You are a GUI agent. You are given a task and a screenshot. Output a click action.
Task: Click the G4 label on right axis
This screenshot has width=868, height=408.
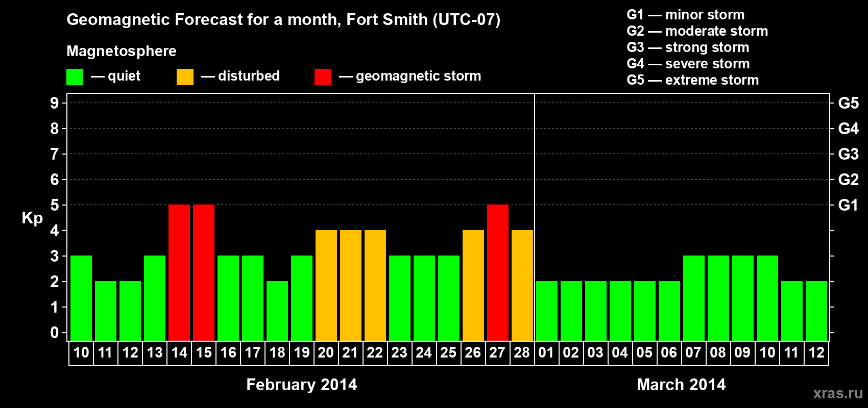click(849, 129)
